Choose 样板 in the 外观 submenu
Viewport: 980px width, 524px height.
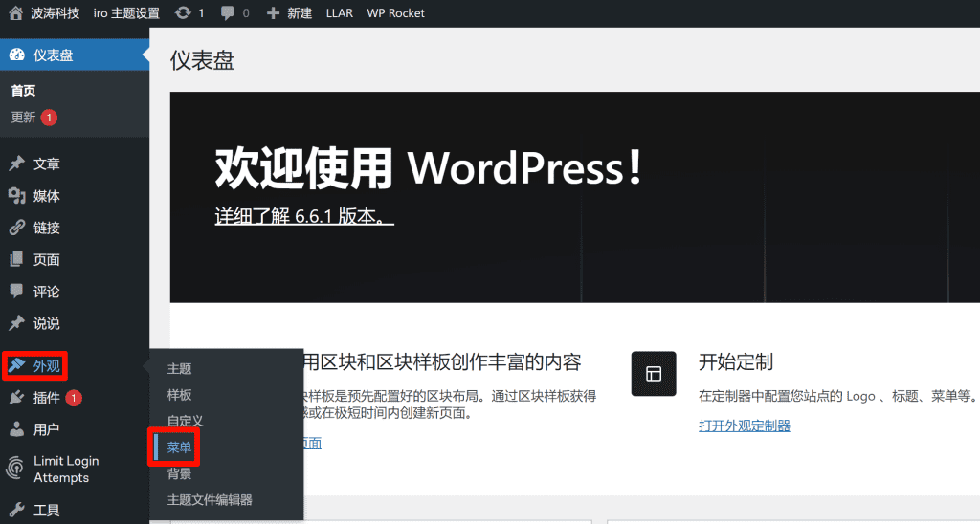(179, 395)
